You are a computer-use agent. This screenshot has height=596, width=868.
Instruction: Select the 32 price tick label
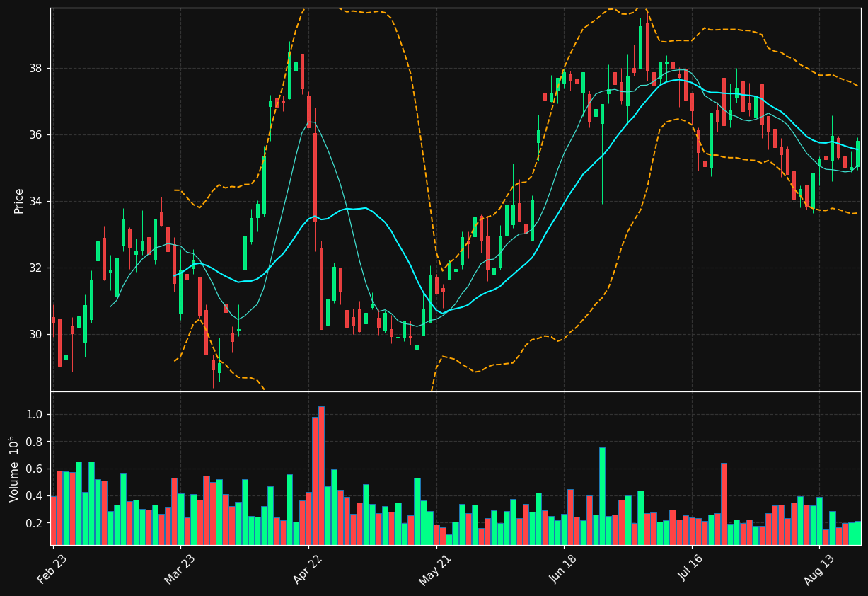[36, 268]
